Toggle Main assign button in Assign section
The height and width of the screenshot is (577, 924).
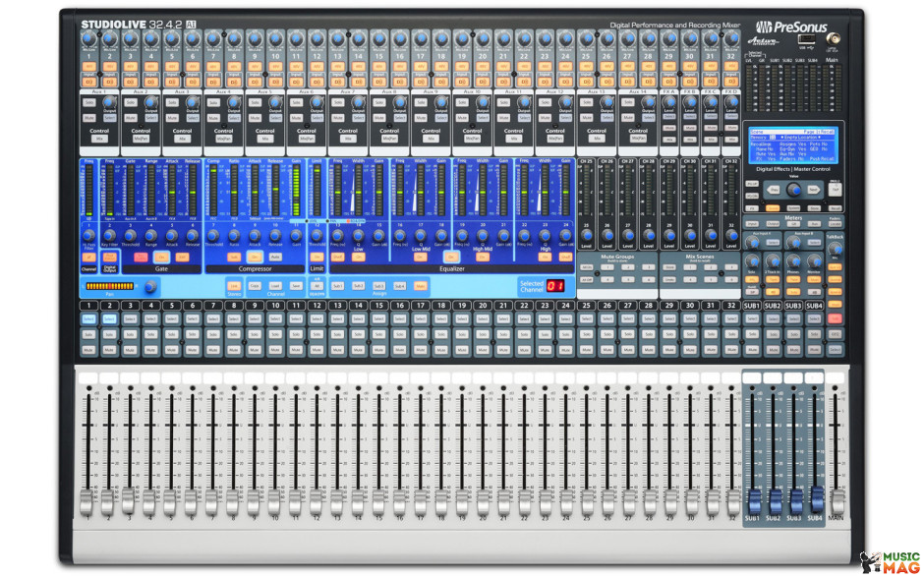pos(420,286)
